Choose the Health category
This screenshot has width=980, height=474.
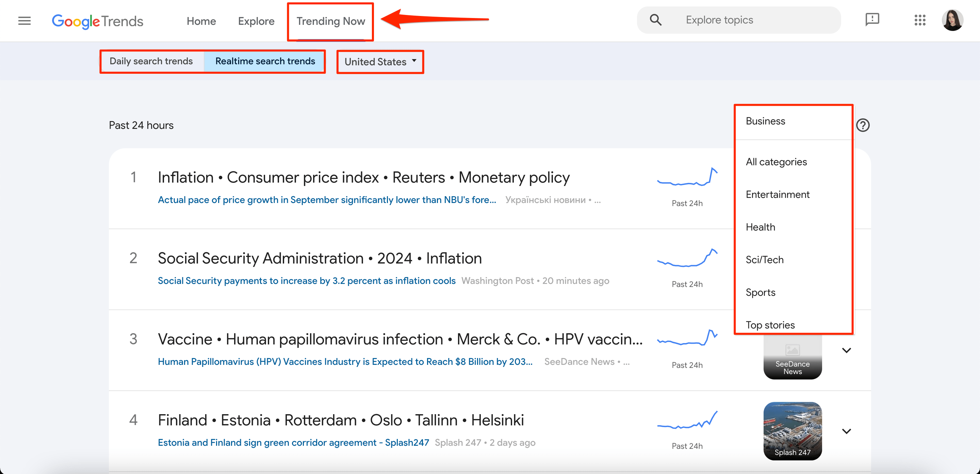coord(793,227)
